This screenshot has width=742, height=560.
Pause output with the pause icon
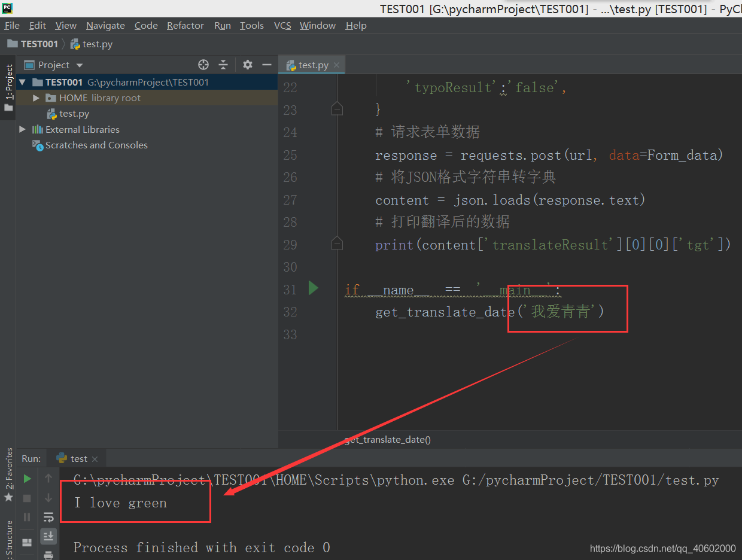[26, 517]
